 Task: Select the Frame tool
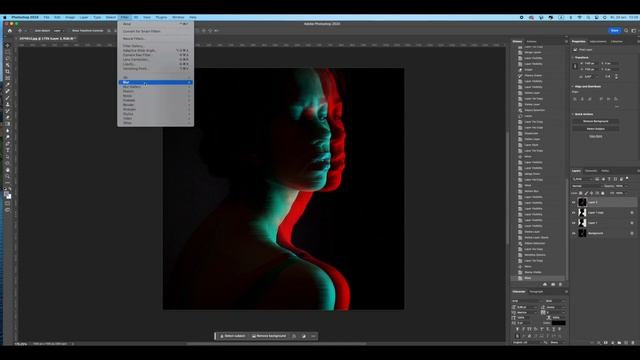click(7, 78)
